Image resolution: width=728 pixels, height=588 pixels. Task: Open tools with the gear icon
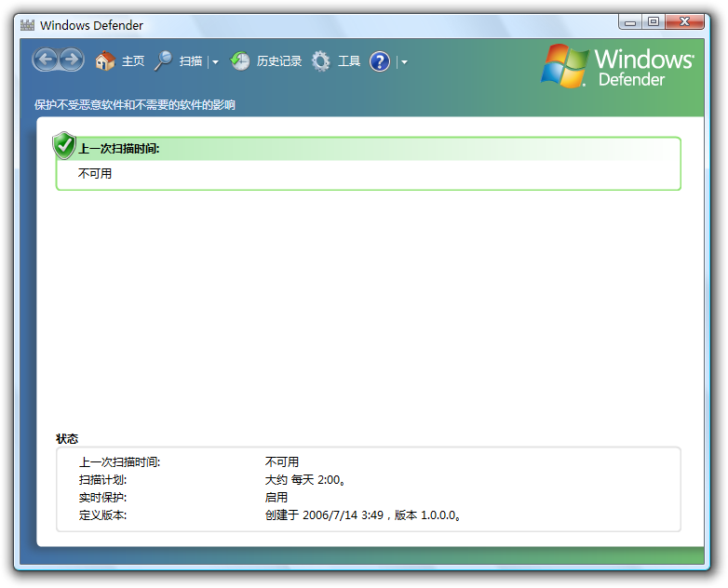320,60
